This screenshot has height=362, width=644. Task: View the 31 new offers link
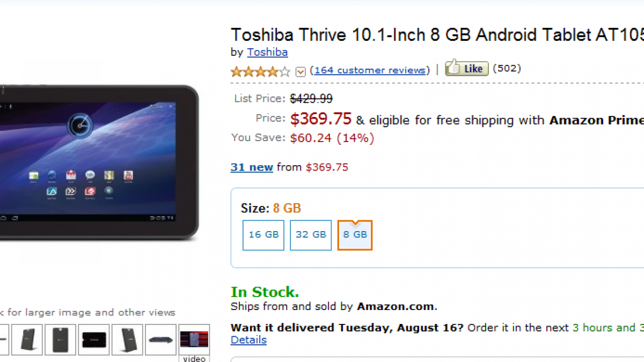[252, 167]
